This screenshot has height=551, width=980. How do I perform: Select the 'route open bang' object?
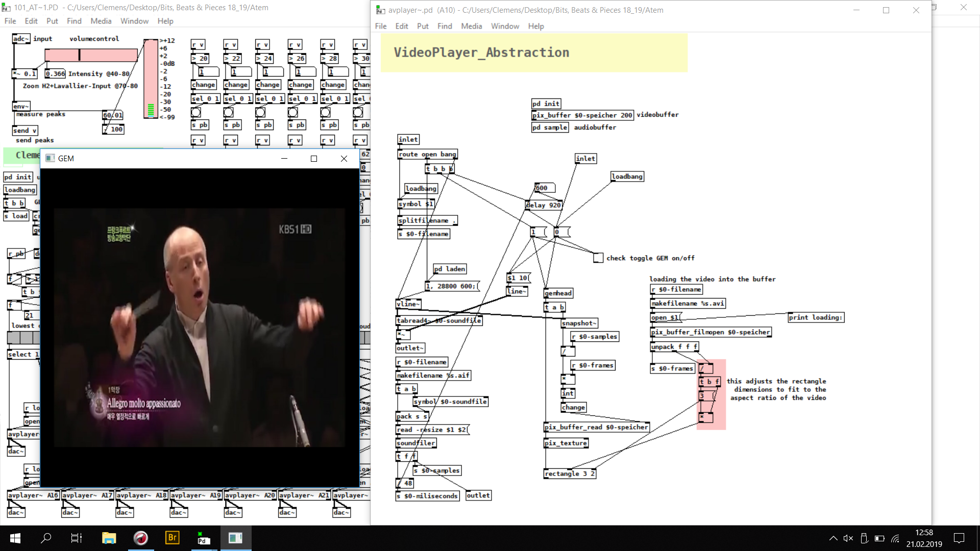(x=428, y=155)
